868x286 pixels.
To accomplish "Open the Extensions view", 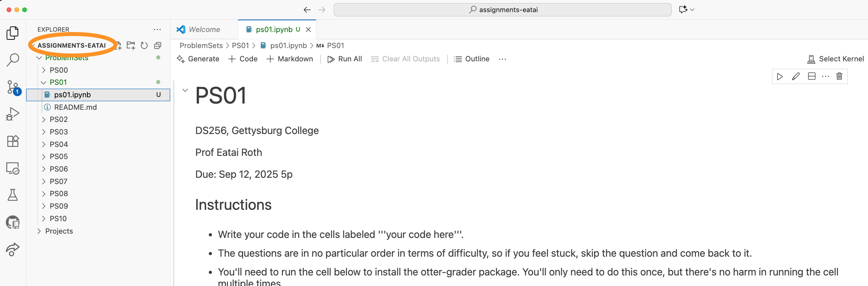I will (x=12, y=141).
